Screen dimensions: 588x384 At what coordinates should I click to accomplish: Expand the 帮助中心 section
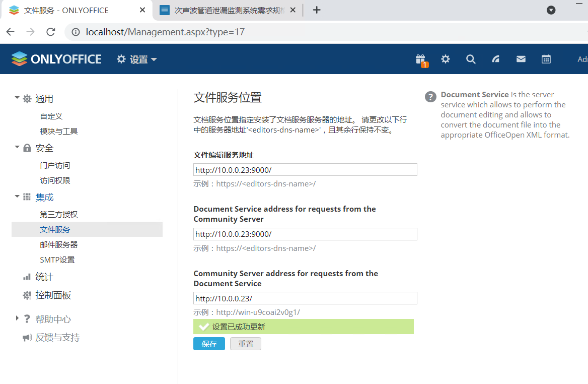(x=17, y=318)
